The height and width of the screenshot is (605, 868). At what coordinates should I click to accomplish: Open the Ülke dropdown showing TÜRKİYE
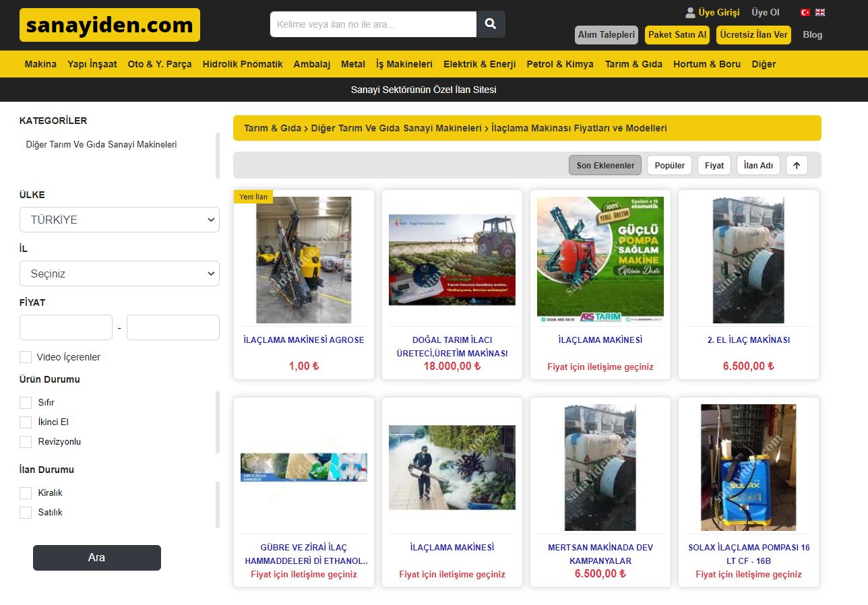(119, 220)
